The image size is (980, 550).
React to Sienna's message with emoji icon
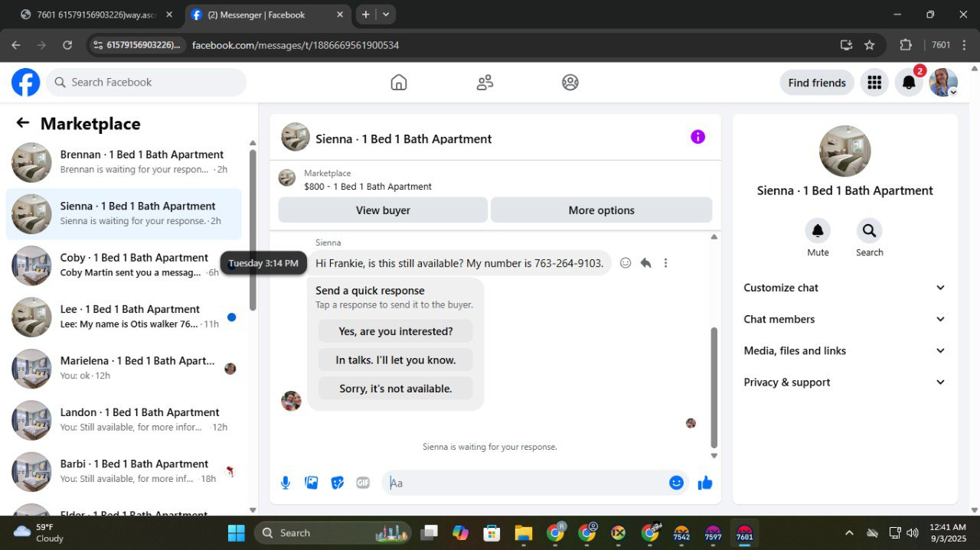point(626,263)
